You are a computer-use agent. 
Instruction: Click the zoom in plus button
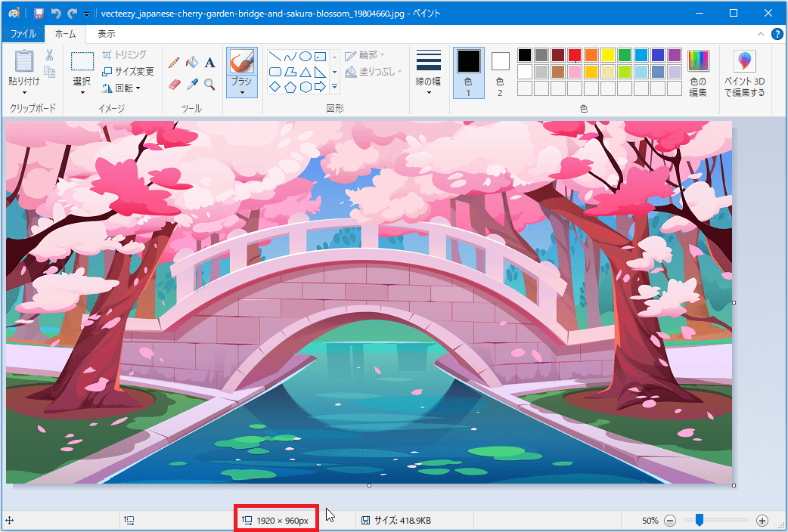(x=762, y=521)
